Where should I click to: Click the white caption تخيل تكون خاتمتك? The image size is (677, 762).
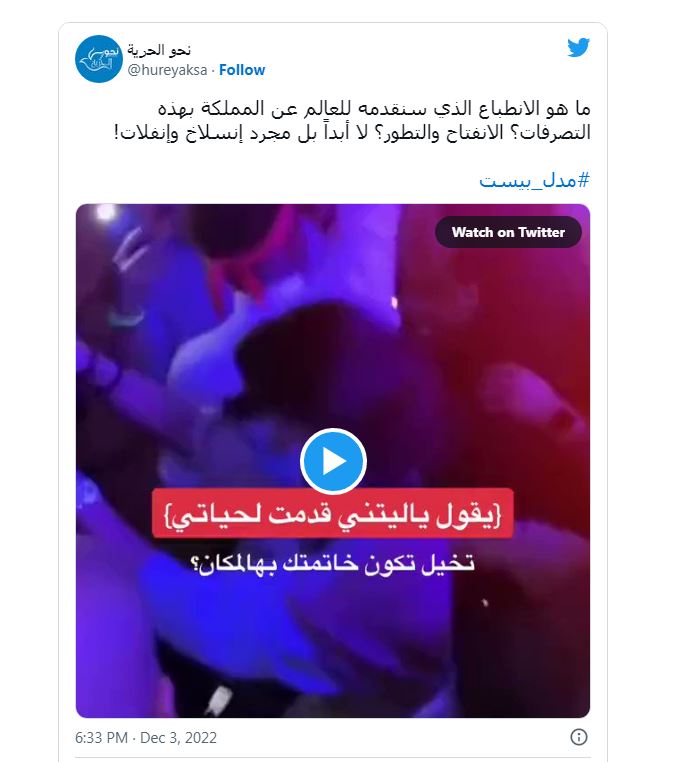(x=333, y=564)
